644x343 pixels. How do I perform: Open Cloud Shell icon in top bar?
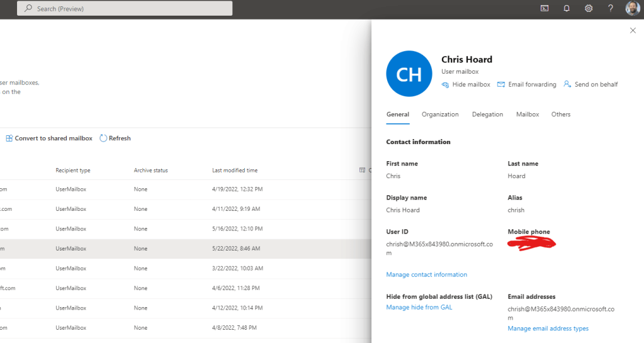point(545,8)
